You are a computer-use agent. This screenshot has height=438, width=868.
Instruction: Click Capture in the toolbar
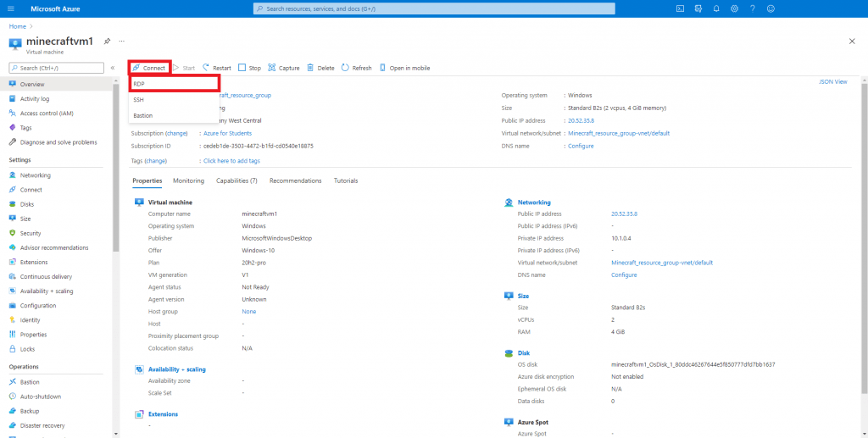pos(284,68)
